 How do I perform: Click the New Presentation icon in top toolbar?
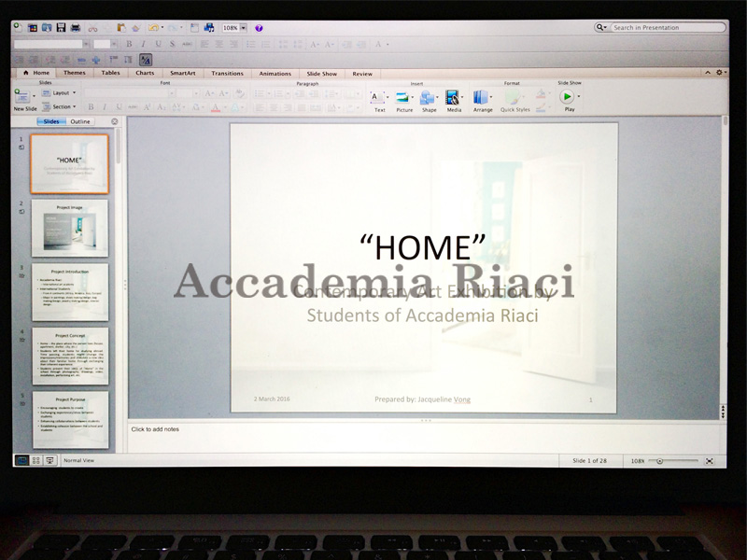coord(18,27)
